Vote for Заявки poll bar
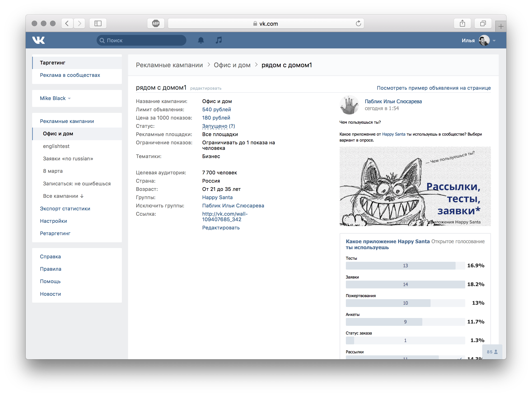The height and width of the screenshot is (396, 532). point(405,284)
